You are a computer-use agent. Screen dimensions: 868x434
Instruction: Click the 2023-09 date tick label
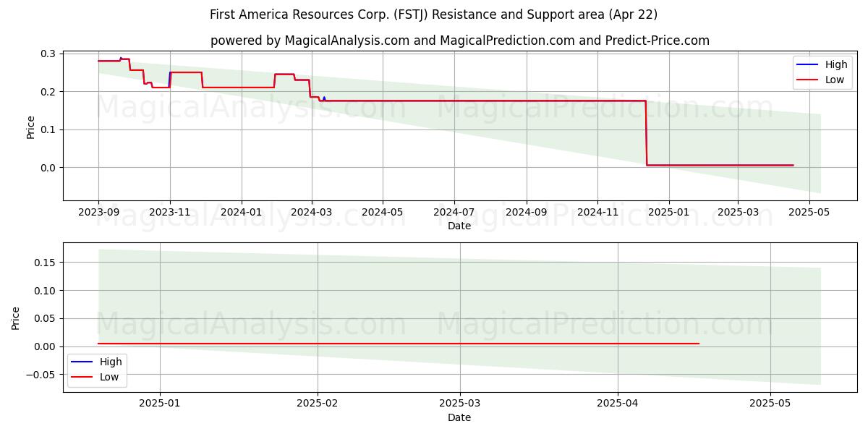click(98, 212)
